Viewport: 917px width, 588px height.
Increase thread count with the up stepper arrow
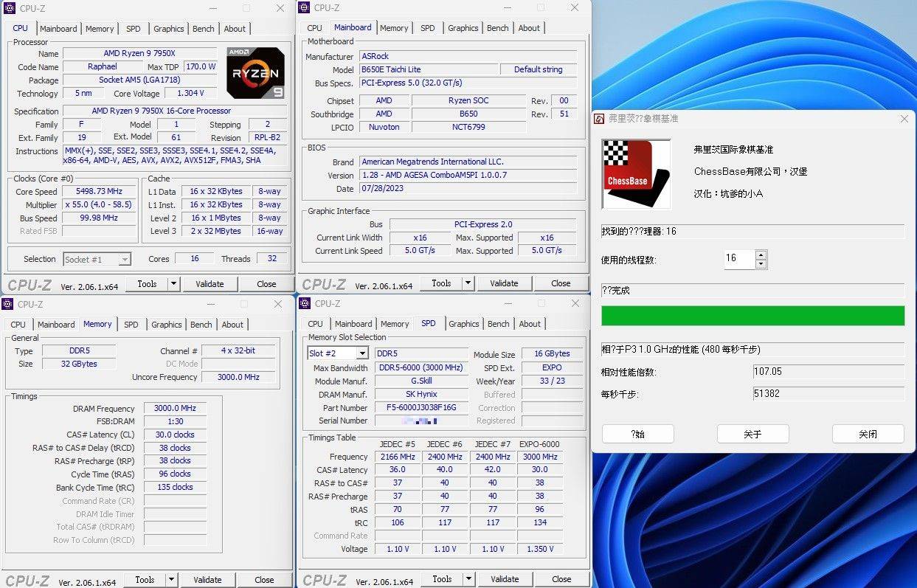761,255
